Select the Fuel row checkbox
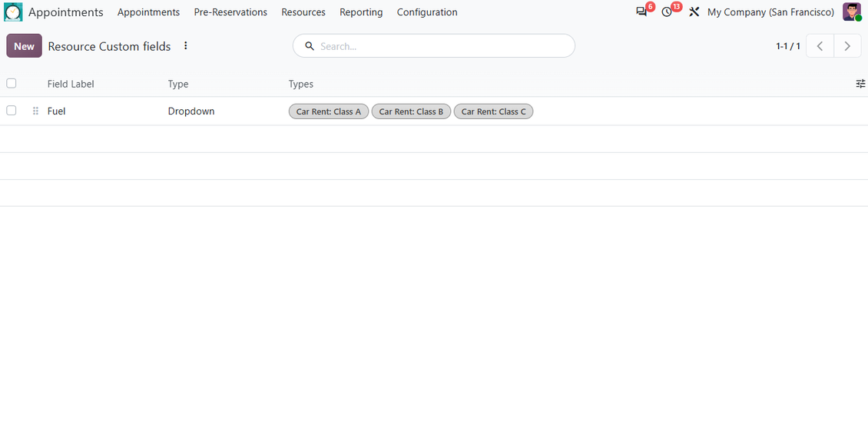The image size is (868, 422). [x=11, y=111]
